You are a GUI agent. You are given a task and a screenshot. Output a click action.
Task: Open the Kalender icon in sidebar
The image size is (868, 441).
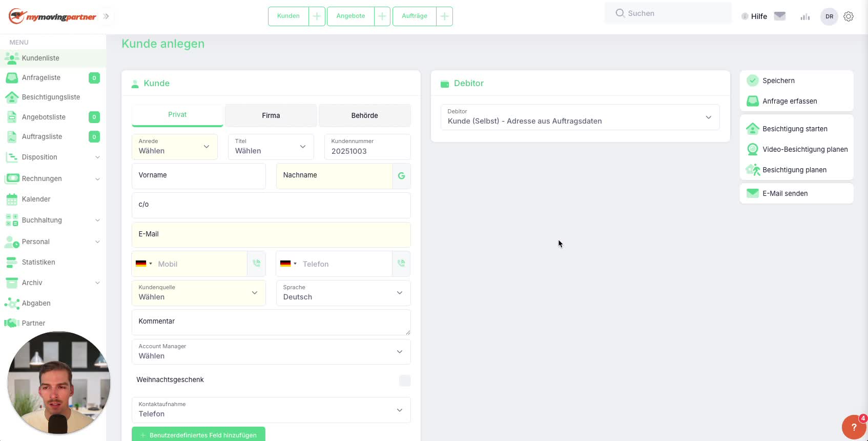pos(12,199)
